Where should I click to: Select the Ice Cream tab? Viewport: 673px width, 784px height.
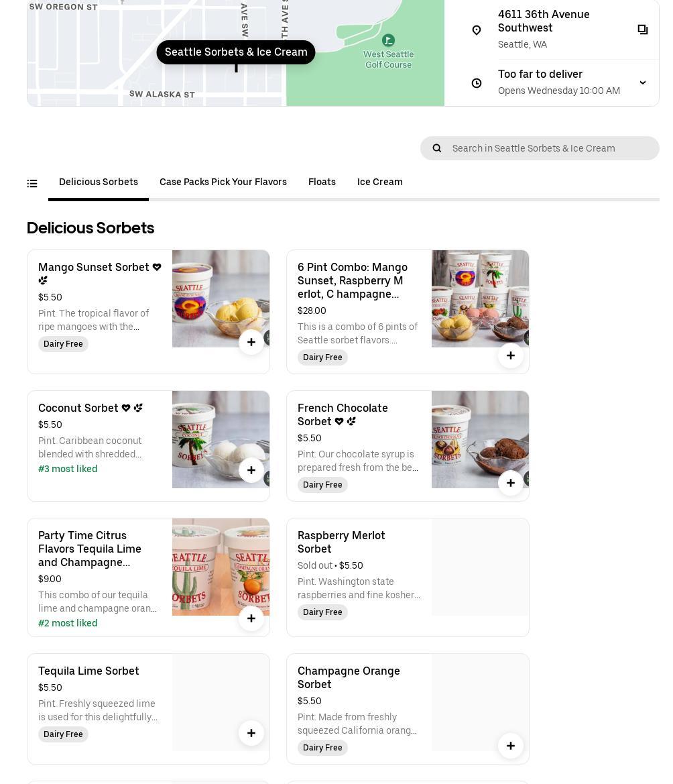pos(379,182)
